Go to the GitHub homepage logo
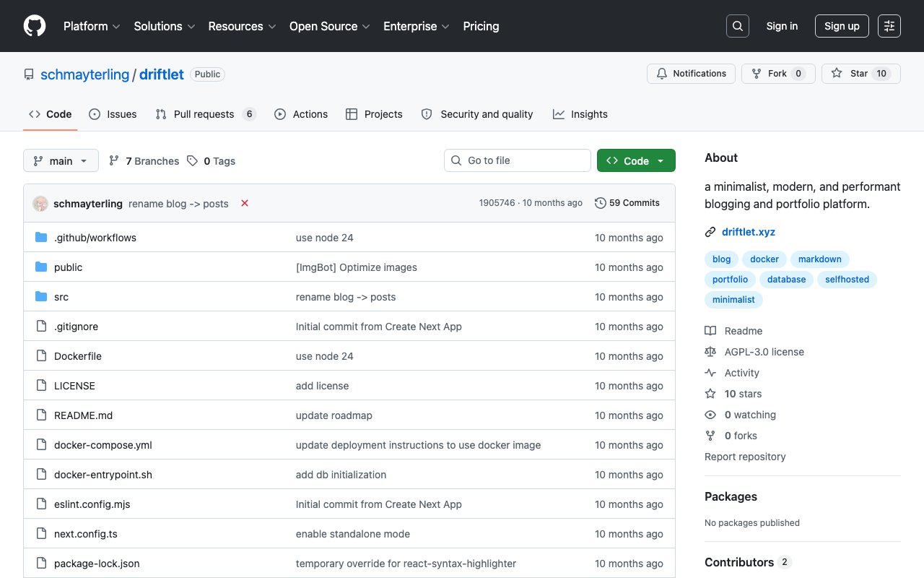 tap(35, 26)
